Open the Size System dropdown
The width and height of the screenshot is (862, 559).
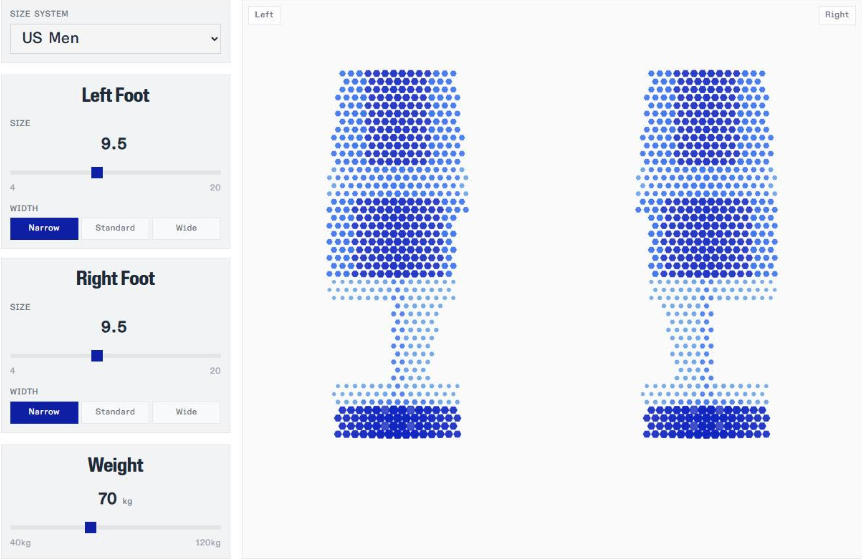(x=115, y=38)
